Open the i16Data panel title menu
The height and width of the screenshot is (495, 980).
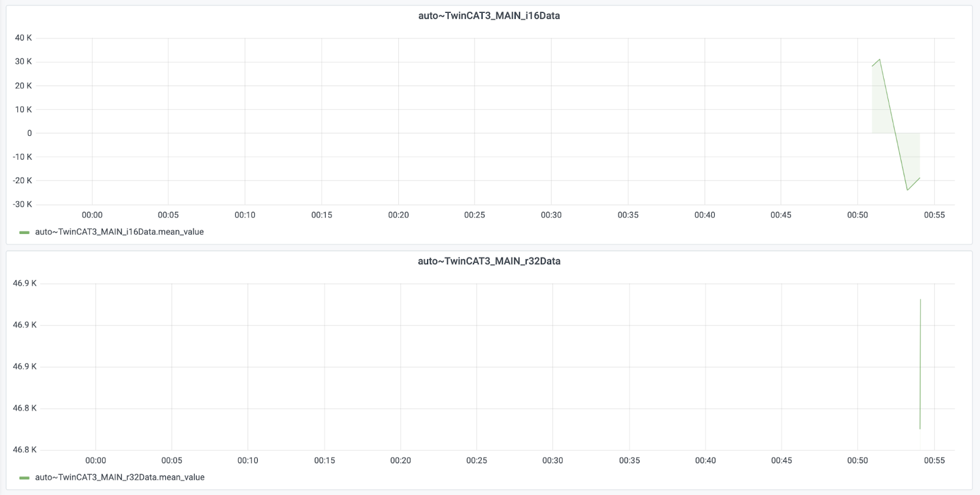(489, 16)
